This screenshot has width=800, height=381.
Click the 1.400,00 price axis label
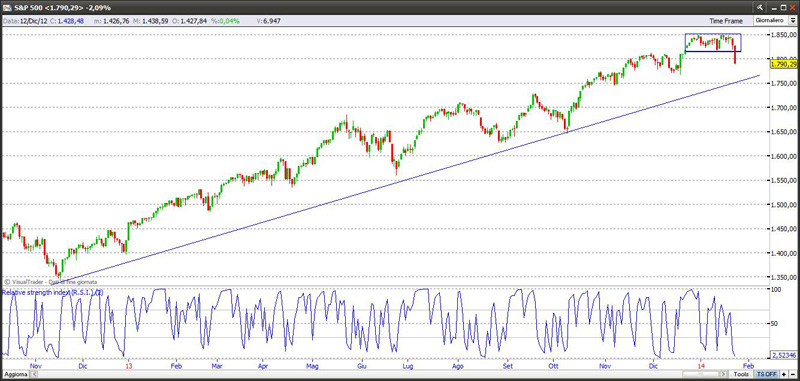(x=783, y=254)
